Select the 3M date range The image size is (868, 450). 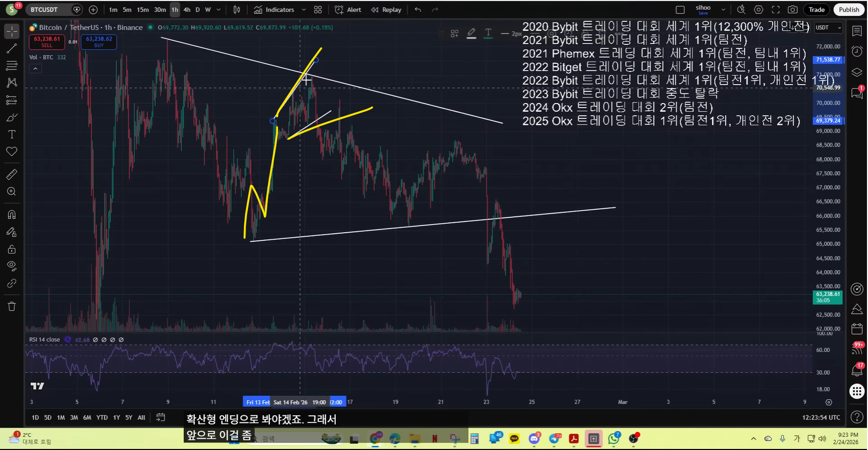point(74,417)
